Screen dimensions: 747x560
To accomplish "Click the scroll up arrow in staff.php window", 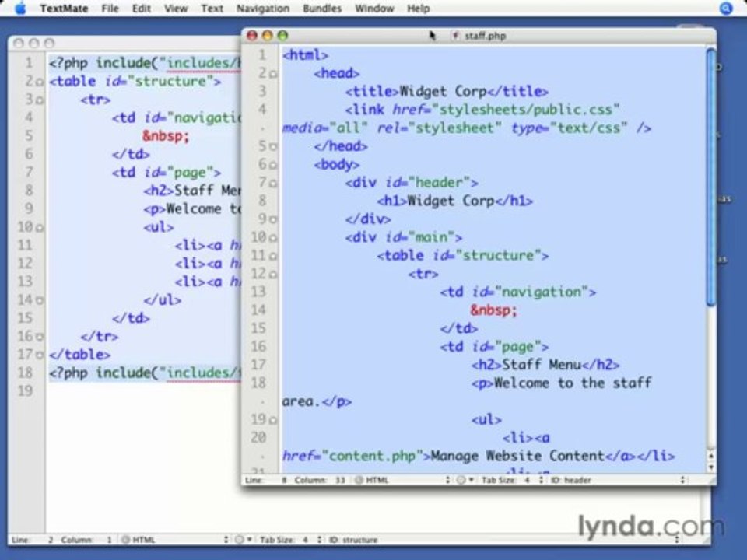I will coord(710,456).
